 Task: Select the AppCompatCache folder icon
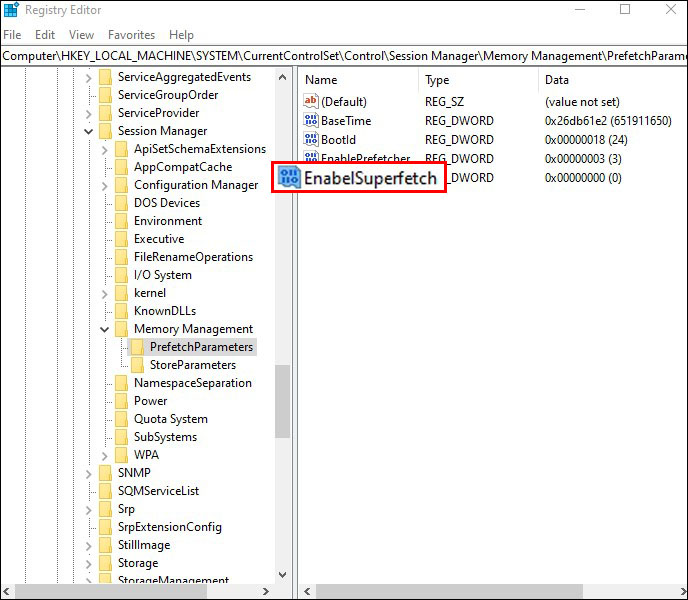(121, 167)
